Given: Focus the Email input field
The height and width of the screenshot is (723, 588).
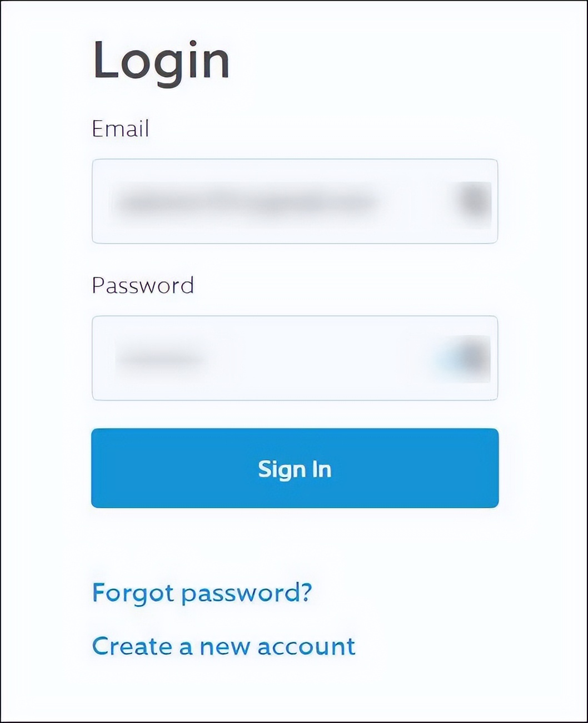Looking at the screenshot, I should pyautogui.click(x=295, y=201).
